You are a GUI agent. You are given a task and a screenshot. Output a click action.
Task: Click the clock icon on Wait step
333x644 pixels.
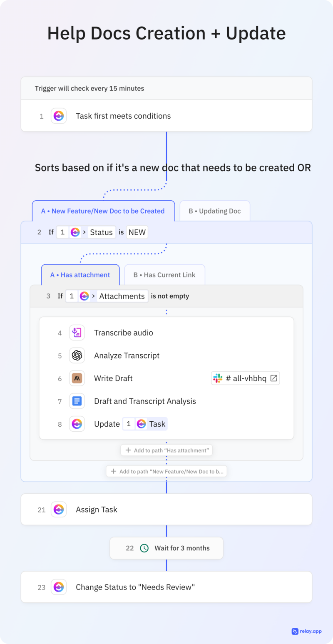pyautogui.click(x=144, y=548)
